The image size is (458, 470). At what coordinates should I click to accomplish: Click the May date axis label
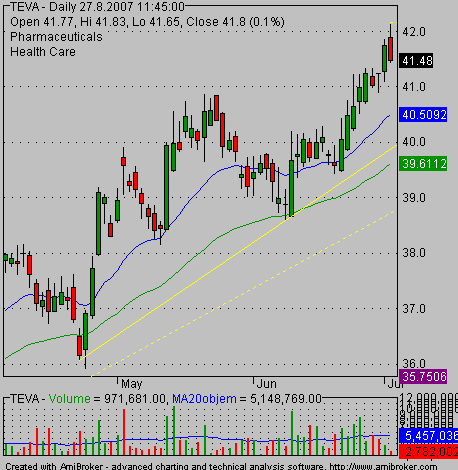pos(132,384)
